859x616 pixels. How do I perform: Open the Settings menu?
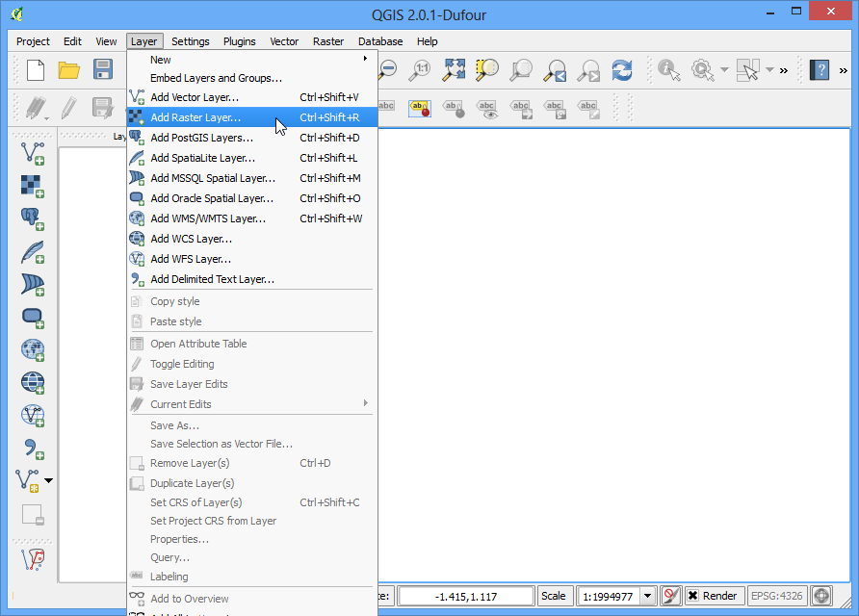pyautogui.click(x=190, y=41)
